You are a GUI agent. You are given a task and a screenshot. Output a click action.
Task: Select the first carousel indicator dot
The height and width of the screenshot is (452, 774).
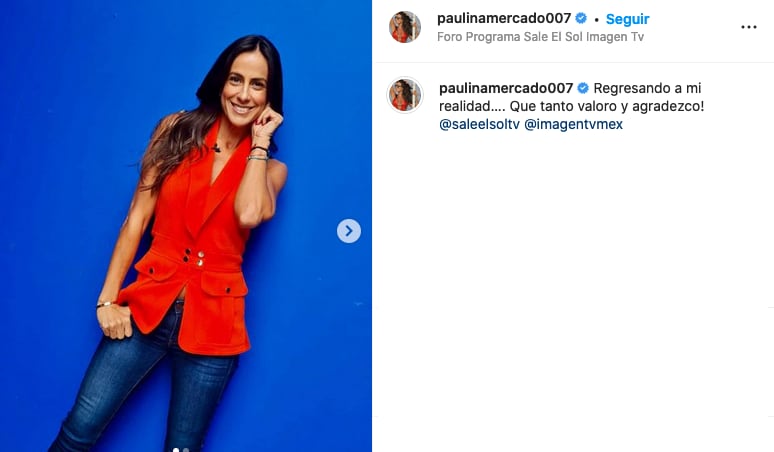click(176, 450)
